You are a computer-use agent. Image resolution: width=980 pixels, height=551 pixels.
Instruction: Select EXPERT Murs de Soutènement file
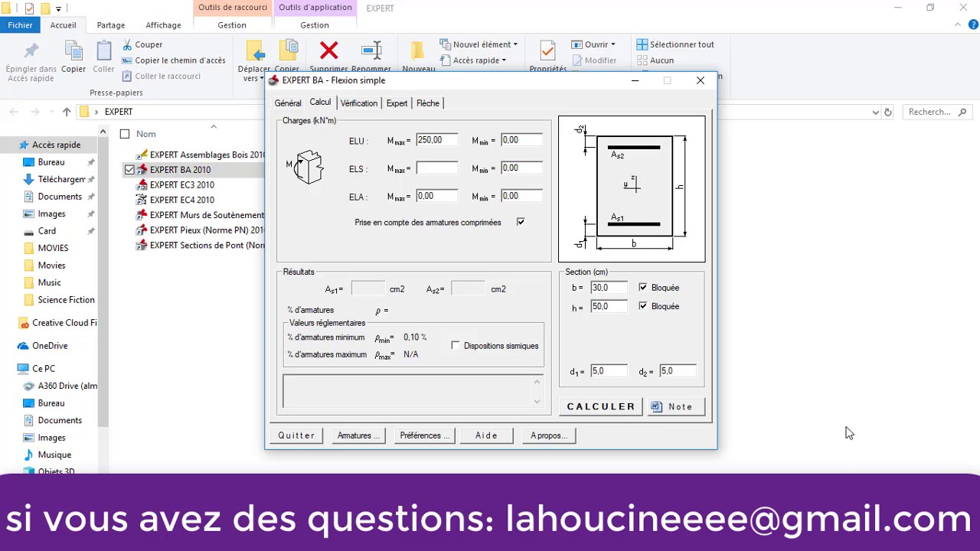[200, 215]
